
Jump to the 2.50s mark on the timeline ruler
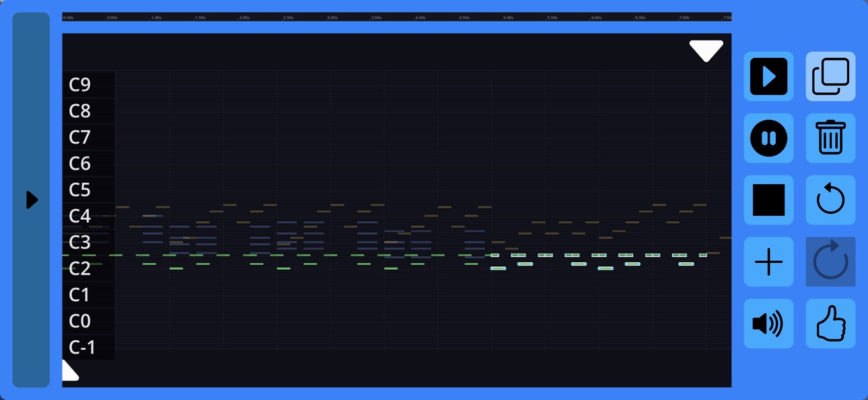(x=288, y=17)
